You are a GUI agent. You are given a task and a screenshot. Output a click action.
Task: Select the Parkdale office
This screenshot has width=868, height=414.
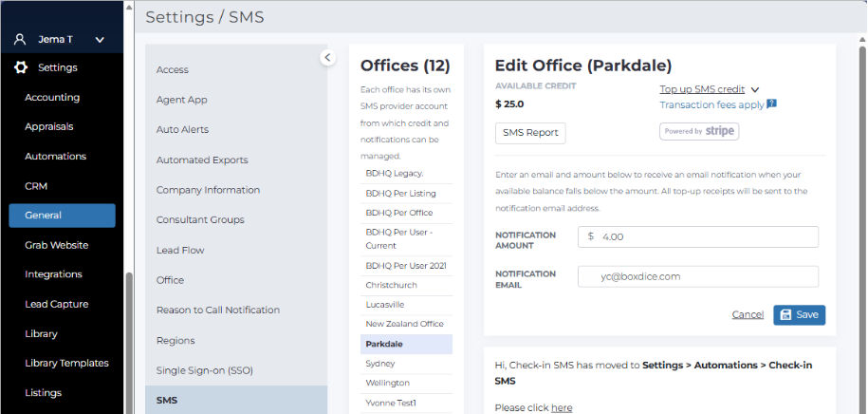click(x=406, y=344)
